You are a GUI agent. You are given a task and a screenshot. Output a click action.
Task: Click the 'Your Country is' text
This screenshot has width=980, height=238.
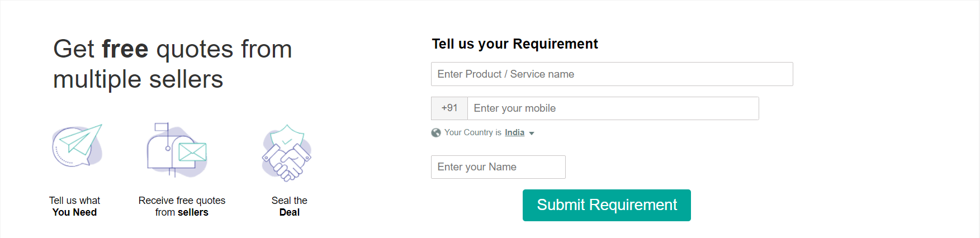(473, 132)
